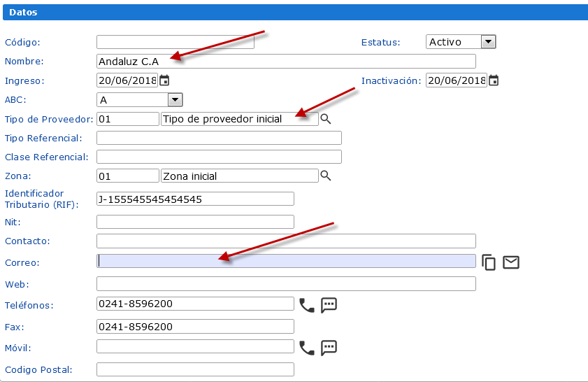The width and height of the screenshot is (588, 382).
Task: Call the Teléfonos number with phone icon
Action: click(x=307, y=305)
